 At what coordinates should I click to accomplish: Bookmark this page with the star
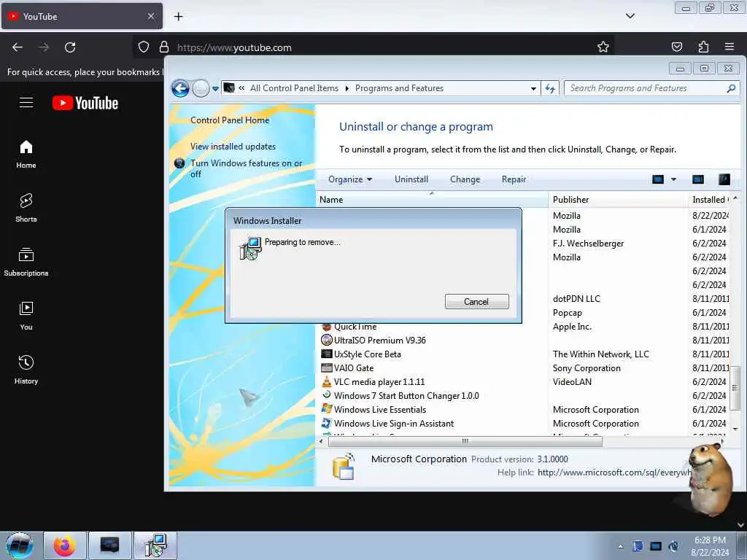[x=603, y=47]
